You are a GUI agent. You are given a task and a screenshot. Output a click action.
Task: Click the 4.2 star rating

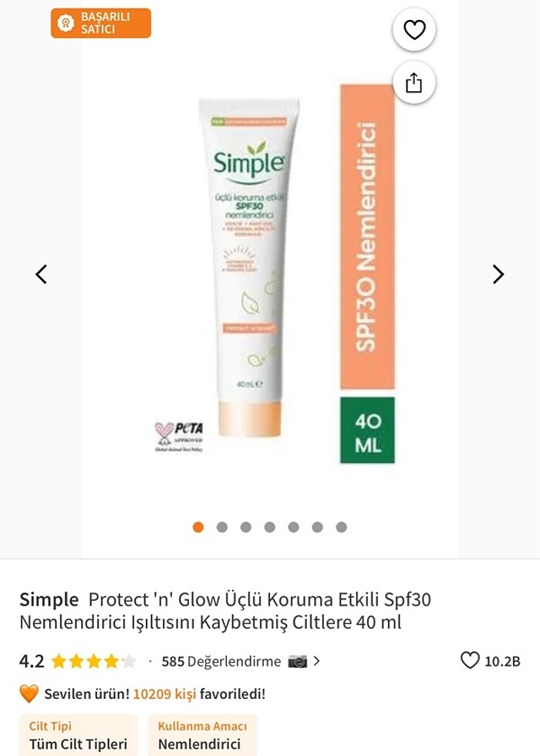pos(77,661)
